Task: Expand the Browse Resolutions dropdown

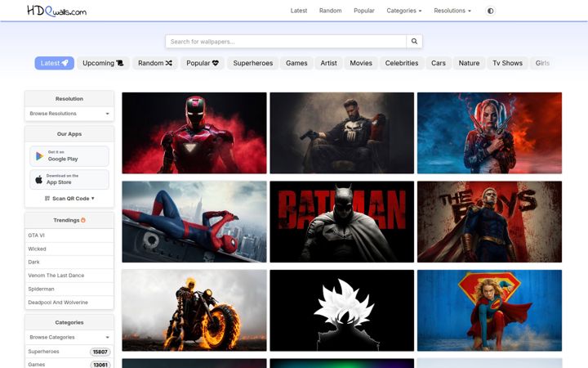Action: (x=69, y=114)
